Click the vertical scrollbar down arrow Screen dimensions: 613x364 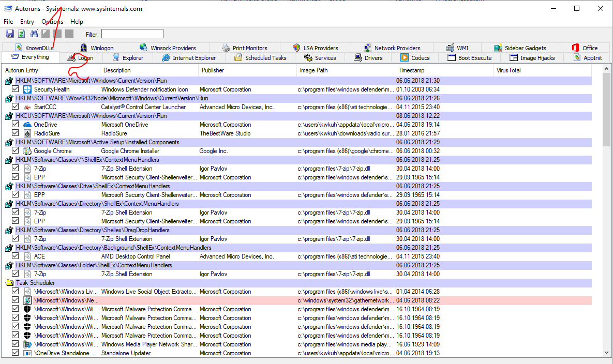coord(606,353)
